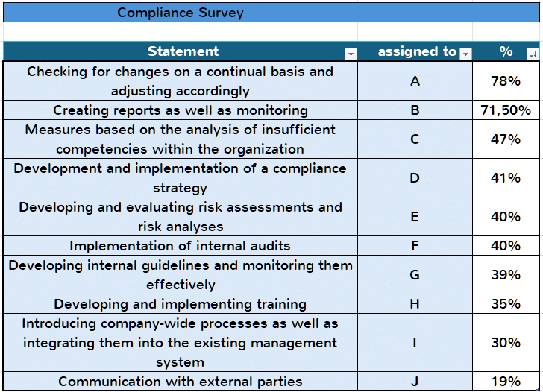Select Development and implementation of a compliance strategy cell
543x392 pixels.
pyautogui.click(x=180, y=178)
